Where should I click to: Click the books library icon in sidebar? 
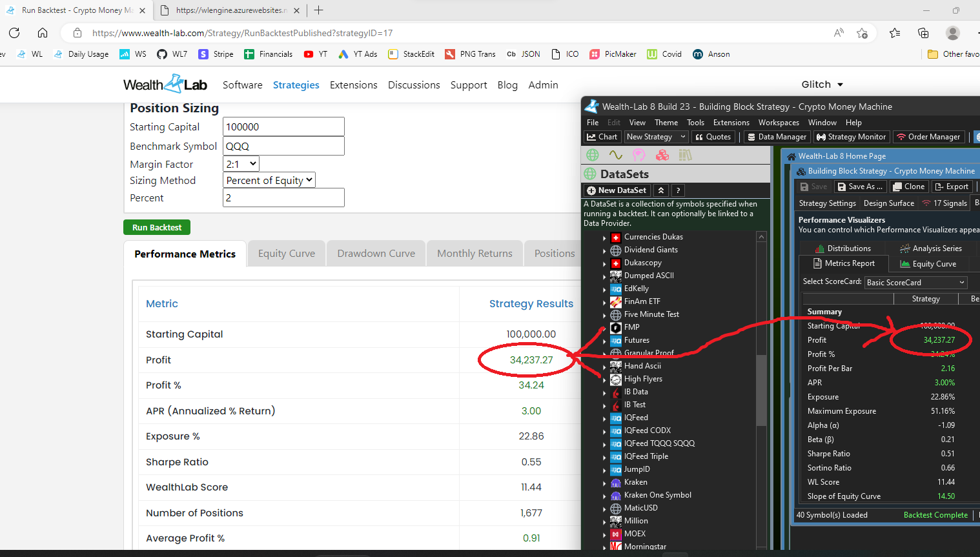coord(685,155)
